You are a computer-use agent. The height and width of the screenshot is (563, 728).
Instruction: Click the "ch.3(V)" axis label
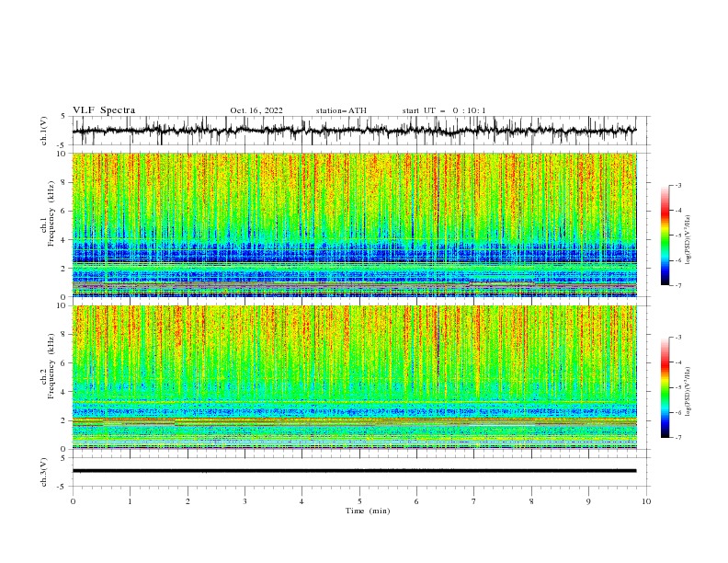point(44,472)
